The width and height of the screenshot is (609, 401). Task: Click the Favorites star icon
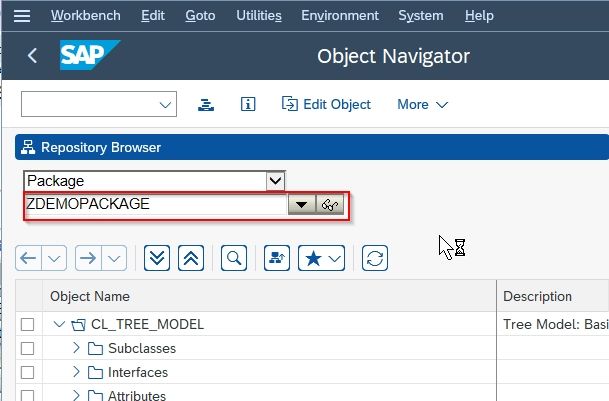pyautogui.click(x=313, y=258)
